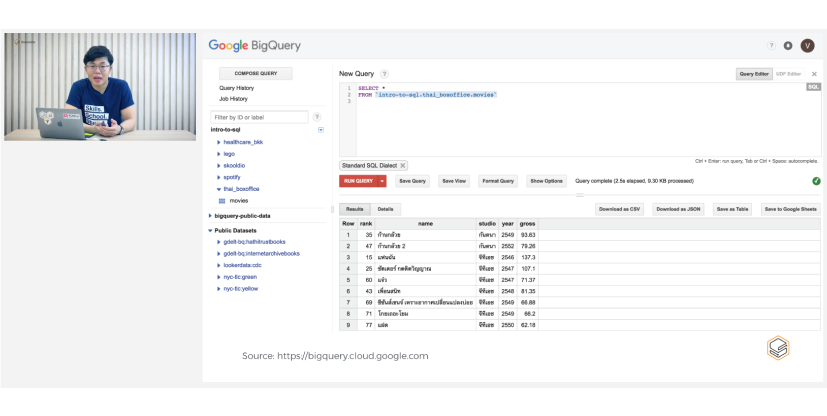This screenshot has height=416, width=827.
Task: Collapse the Public Datasets section
Action: pyautogui.click(x=210, y=230)
